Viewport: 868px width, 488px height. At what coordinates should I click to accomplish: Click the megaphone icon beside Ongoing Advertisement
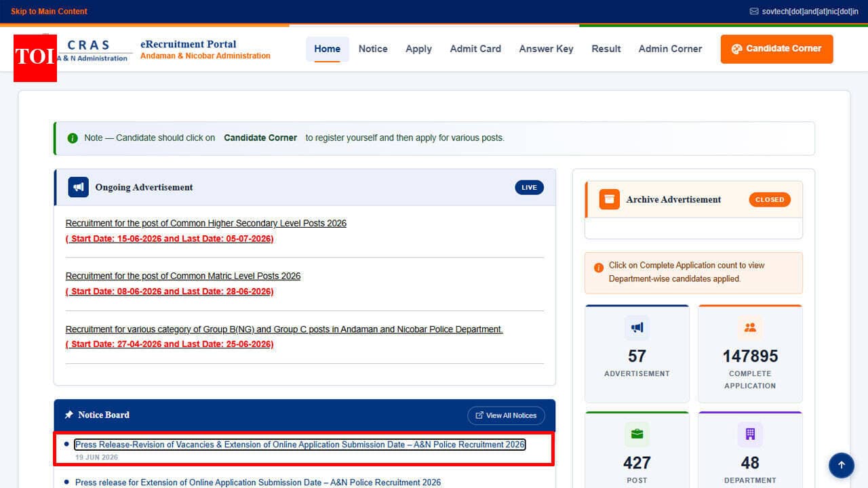[78, 187]
